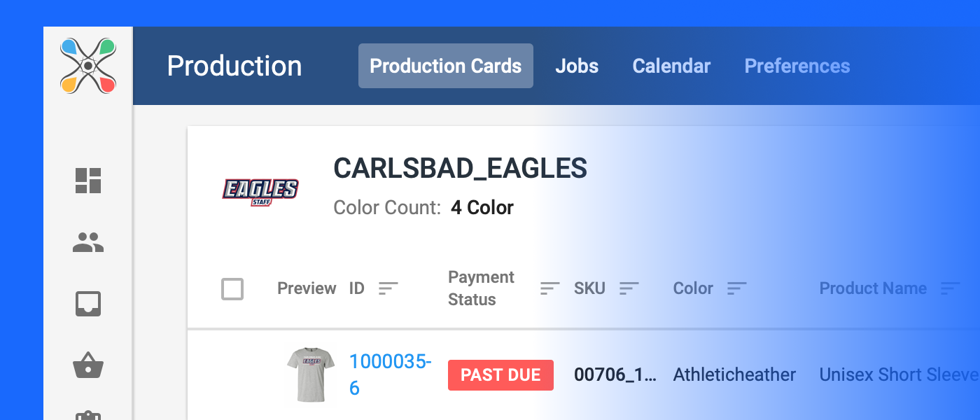Open the Preferences tab
This screenshot has width=980, height=420.
[x=797, y=66]
